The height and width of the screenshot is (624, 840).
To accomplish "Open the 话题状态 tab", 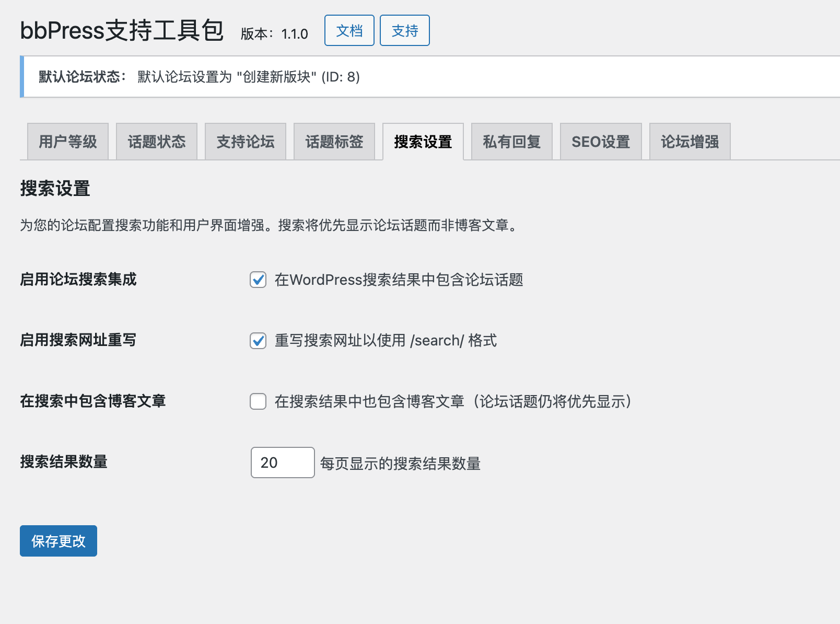I will tap(157, 142).
